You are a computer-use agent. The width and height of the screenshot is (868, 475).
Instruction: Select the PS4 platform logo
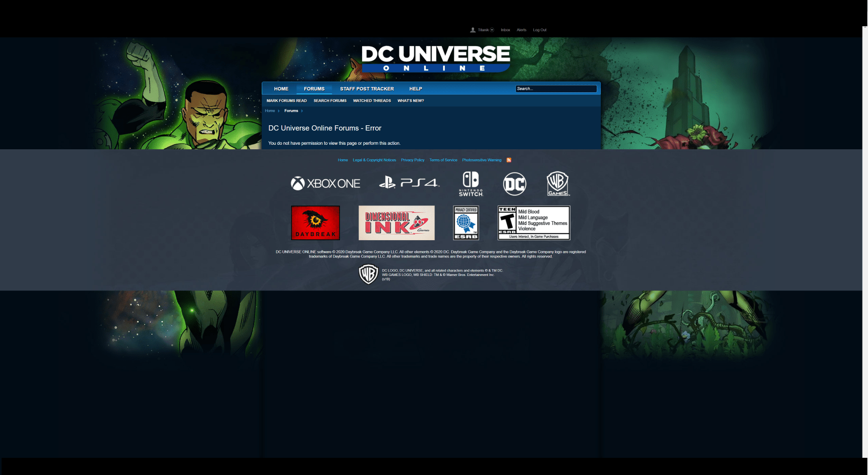click(x=408, y=183)
